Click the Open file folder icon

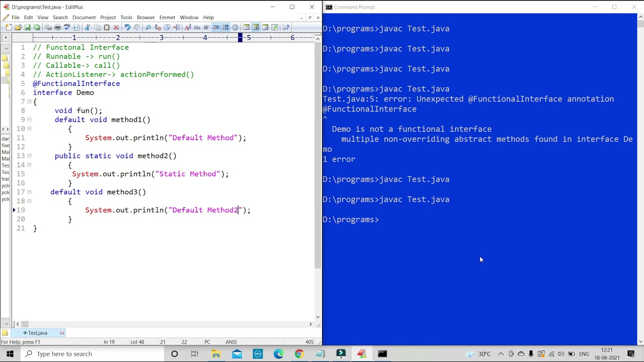pyautogui.click(x=18, y=27)
